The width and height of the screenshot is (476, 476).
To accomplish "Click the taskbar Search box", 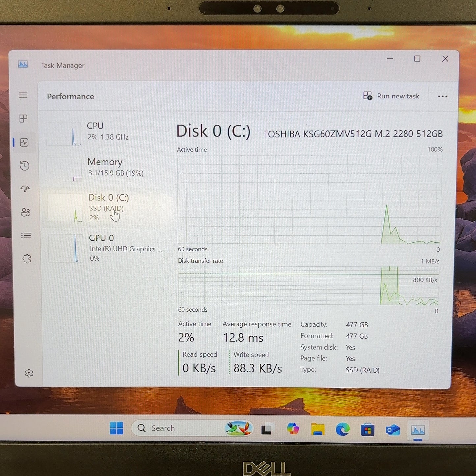I will [192, 428].
